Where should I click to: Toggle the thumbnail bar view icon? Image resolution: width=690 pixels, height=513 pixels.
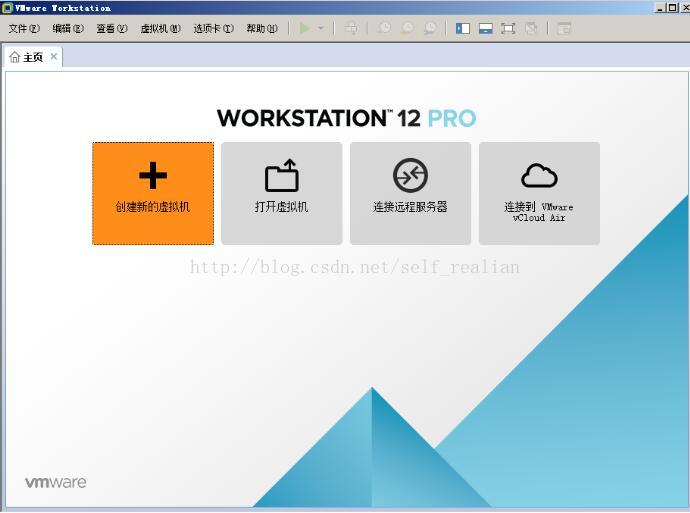click(x=485, y=28)
